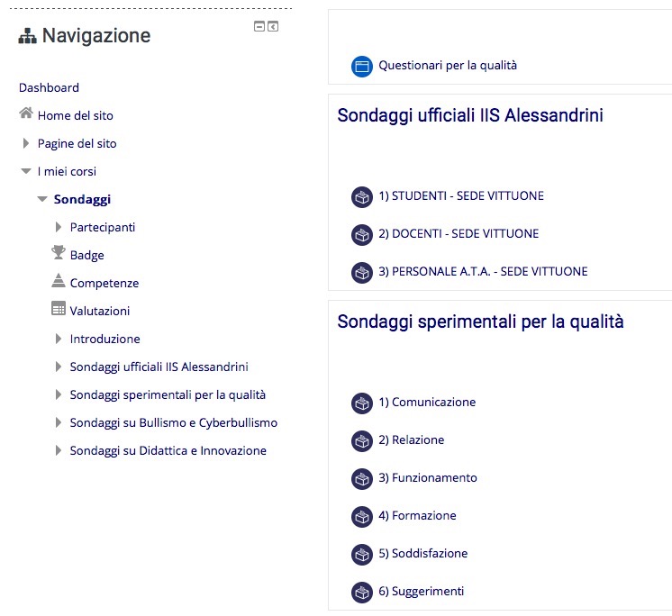
Task: Collapse the Sondaggi course node
Action: (42, 199)
